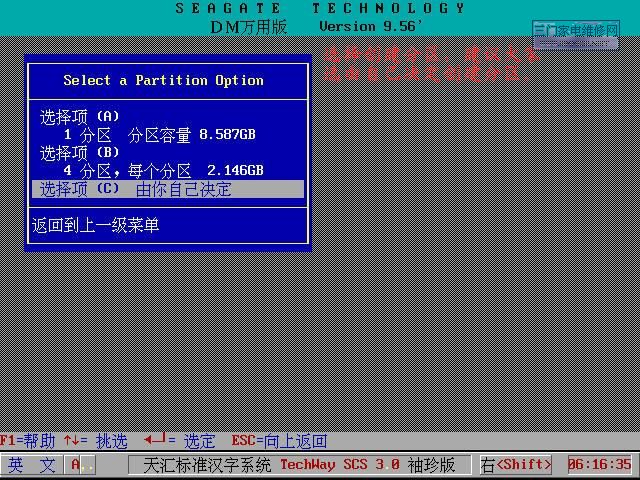Click the ESC=向上返回 hint
The width and height of the screenshot is (640, 480).
click(x=279, y=441)
